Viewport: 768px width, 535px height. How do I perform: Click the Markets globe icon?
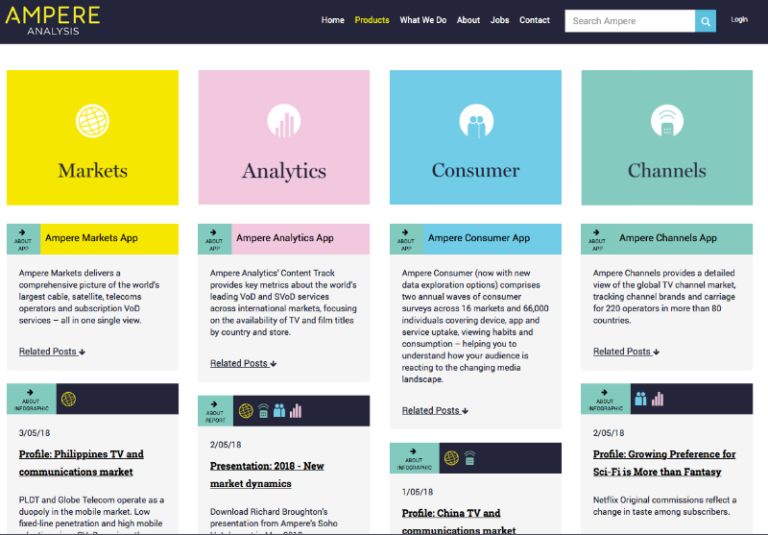(x=92, y=121)
